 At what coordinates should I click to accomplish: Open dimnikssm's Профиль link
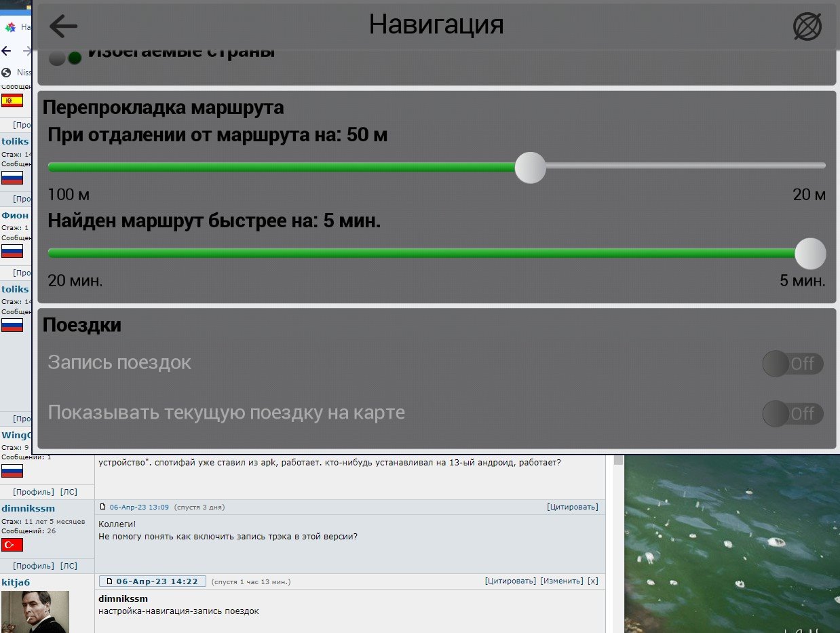point(33,566)
